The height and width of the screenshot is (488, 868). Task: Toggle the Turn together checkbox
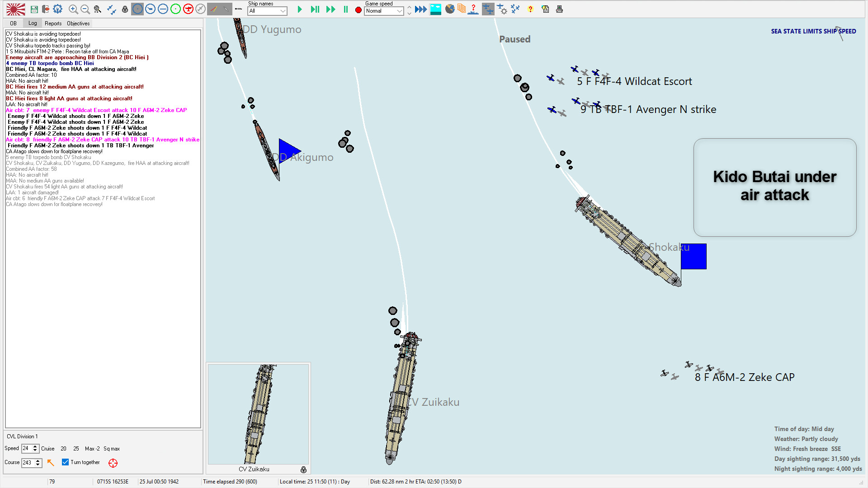tap(65, 462)
